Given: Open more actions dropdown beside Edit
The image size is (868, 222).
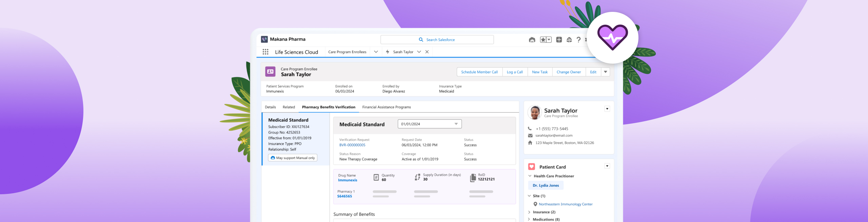Looking at the screenshot, I should click(605, 72).
